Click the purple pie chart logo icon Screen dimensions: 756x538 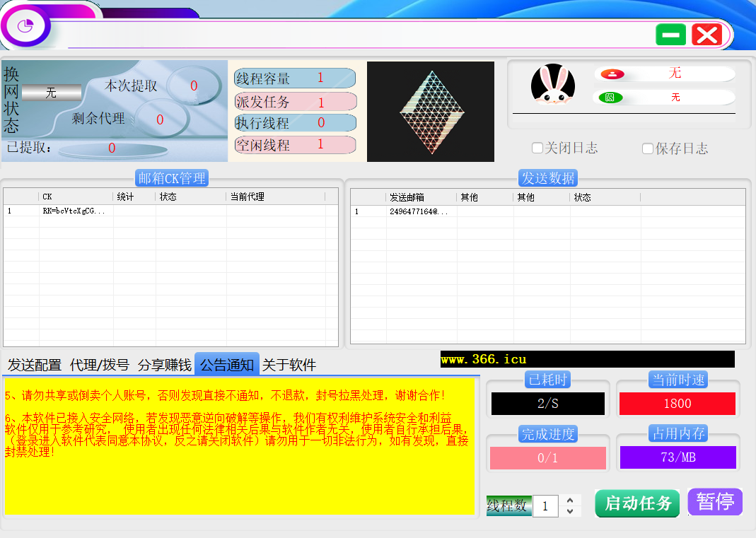pos(27,26)
